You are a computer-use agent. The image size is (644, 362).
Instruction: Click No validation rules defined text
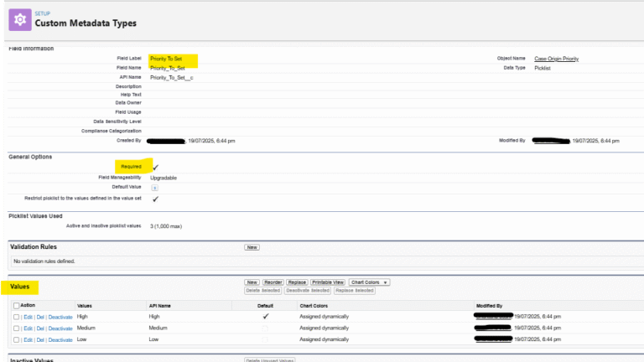[x=44, y=261]
